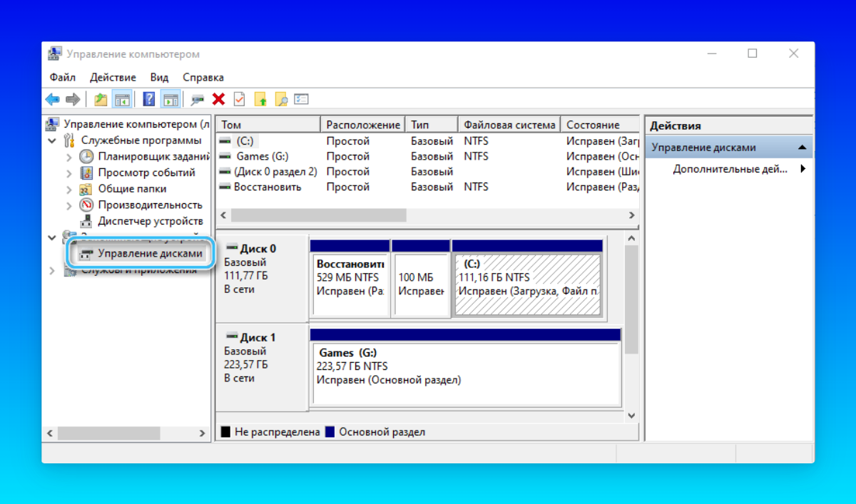Image resolution: width=856 pixels, height=504 pixels.
Task: Collapse the Служебные программы tree node
Action: pyautogui.click(x=52, y=140)
